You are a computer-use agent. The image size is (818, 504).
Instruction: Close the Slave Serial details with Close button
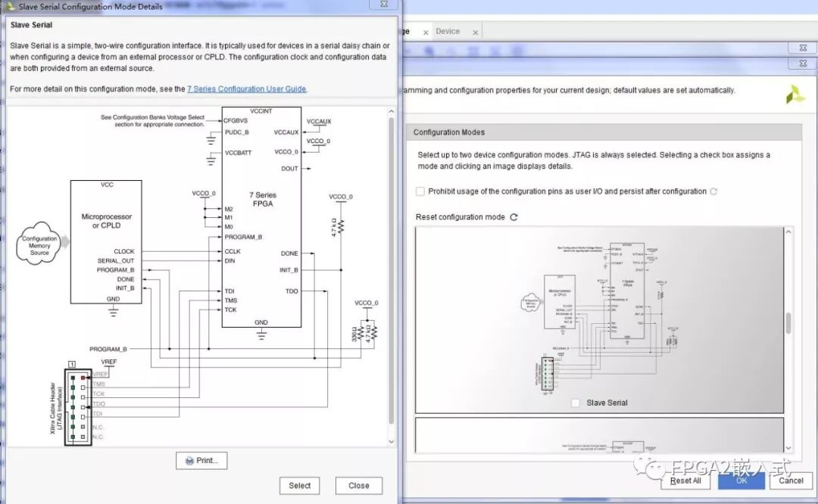point(359,486)
